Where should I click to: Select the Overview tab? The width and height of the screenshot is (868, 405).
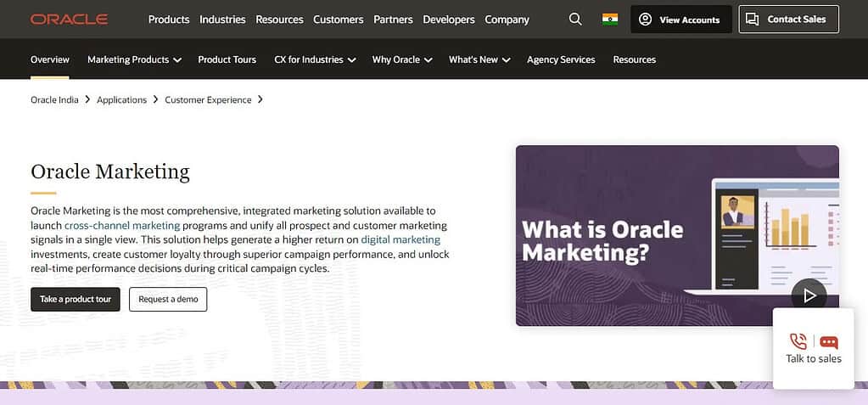click(50, 59)
